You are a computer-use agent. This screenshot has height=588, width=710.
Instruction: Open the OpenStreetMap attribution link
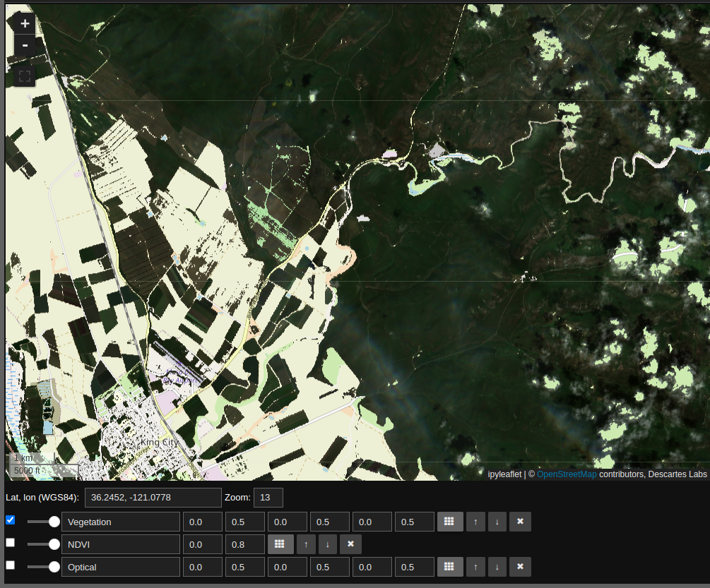[x=567, y=474]
